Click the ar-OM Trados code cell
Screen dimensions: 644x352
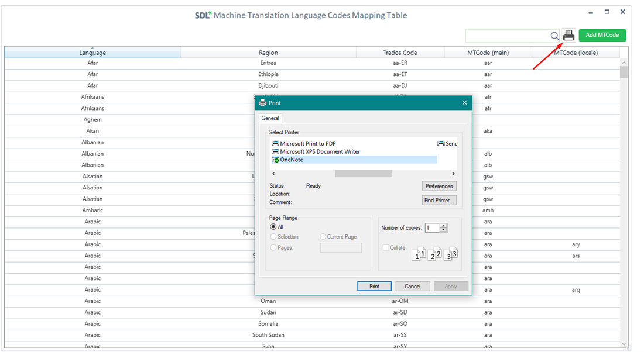point(400,301)
